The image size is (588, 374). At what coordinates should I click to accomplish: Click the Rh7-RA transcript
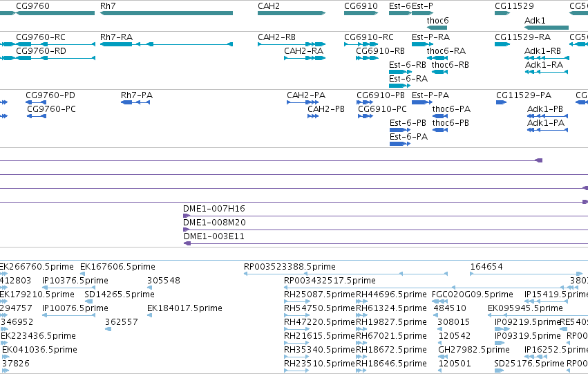(x=167, y=44)
